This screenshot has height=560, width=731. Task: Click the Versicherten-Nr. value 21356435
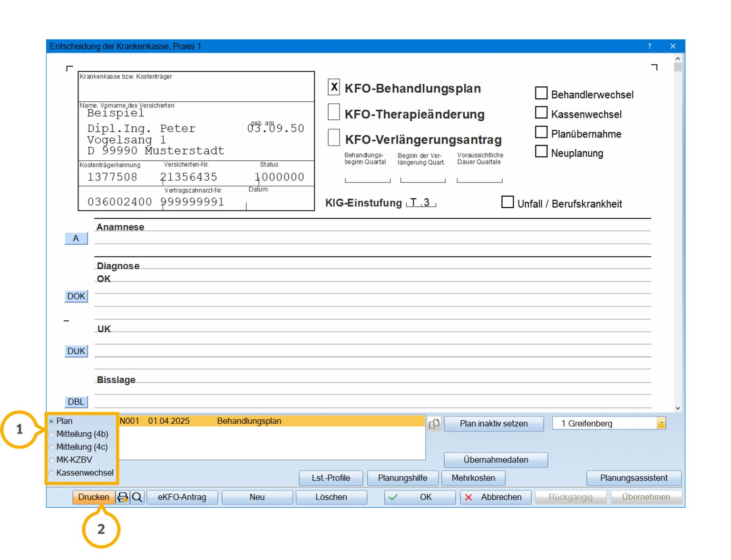189,177
